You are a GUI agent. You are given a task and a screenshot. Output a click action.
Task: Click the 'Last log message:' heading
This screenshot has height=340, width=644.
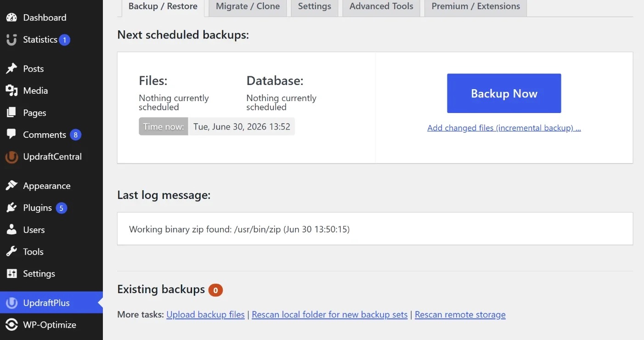(164, 195)
